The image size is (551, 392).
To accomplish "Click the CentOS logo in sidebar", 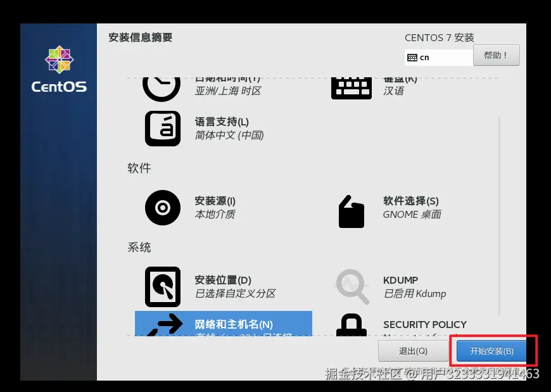I will (x=59, y=69).
